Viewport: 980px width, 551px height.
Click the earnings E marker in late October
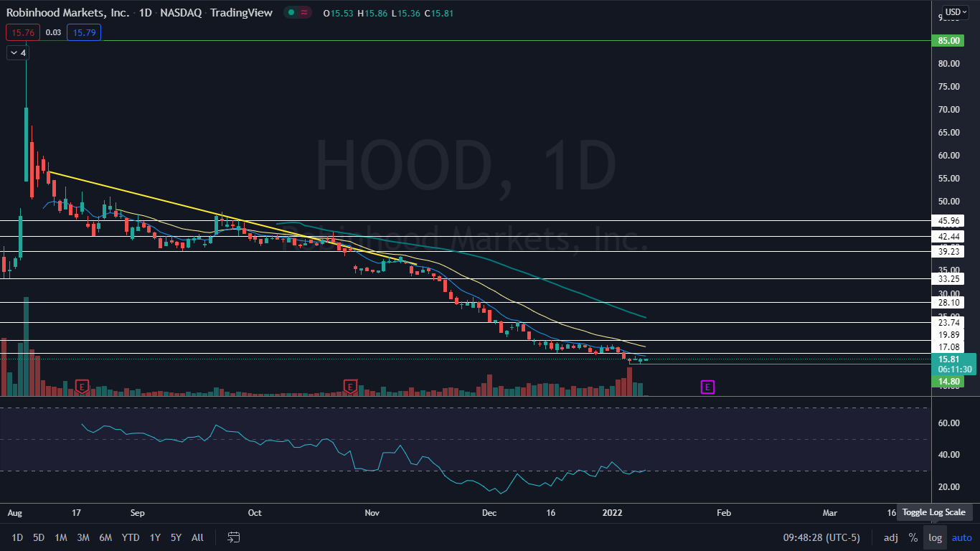[350, 387]
